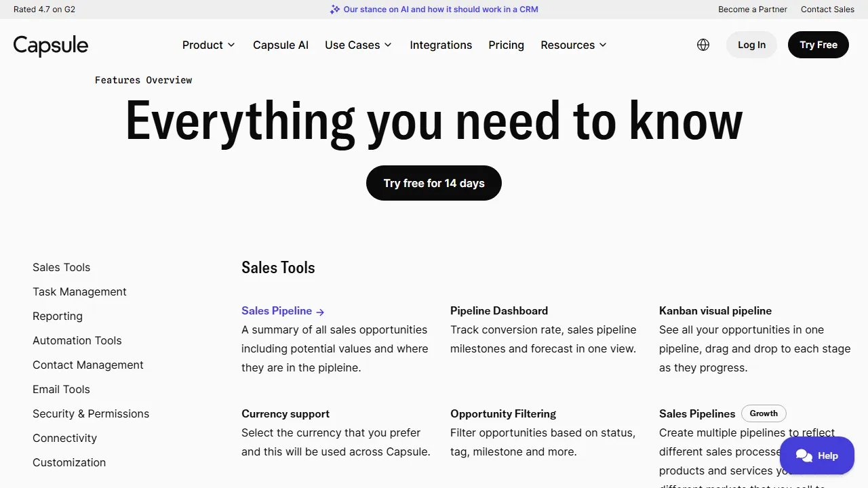The width and height of the screenshot is (868, 488).
Task: Open Become a Partner link
Action: [753, 9]
